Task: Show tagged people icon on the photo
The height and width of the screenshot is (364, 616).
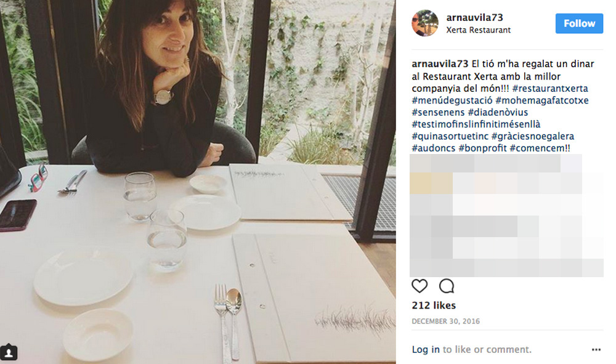Action: click(9, 353)
